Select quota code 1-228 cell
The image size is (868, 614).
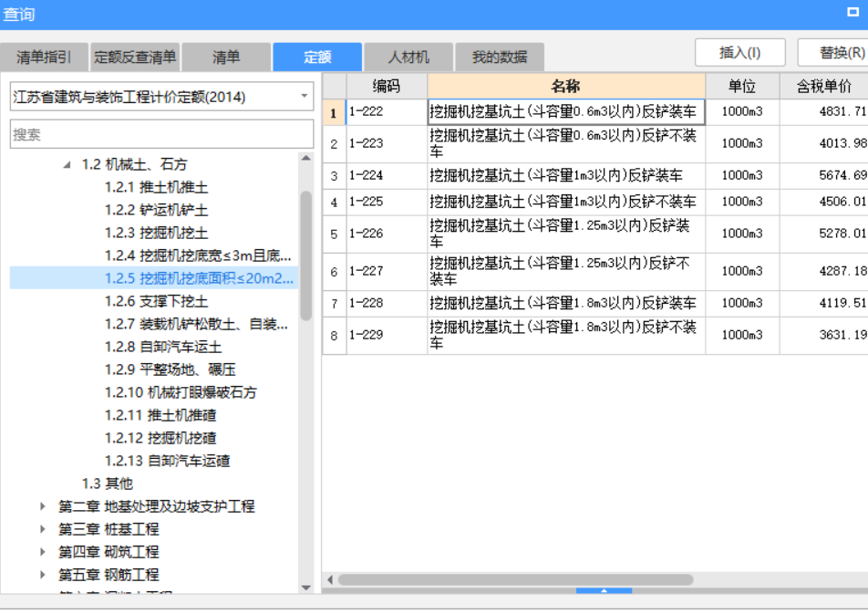point(387,304)
